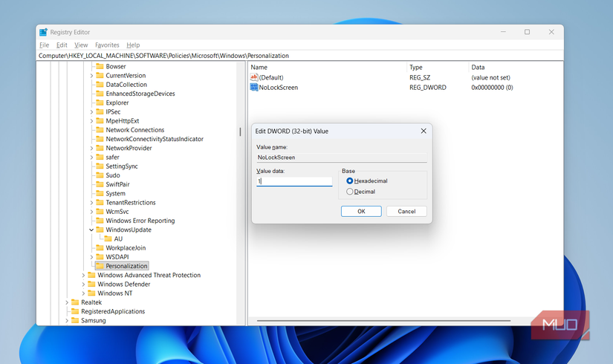This screenshot has width=613, height=364.
Task: Collapse the WindowsUpdate key
Action: pos(91,230)
